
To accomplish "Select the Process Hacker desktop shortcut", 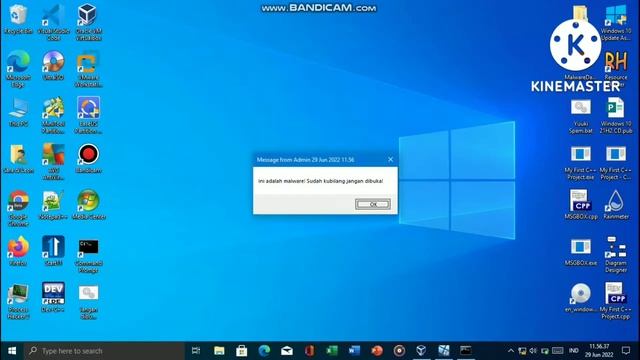I will click(x=18, y=302).
